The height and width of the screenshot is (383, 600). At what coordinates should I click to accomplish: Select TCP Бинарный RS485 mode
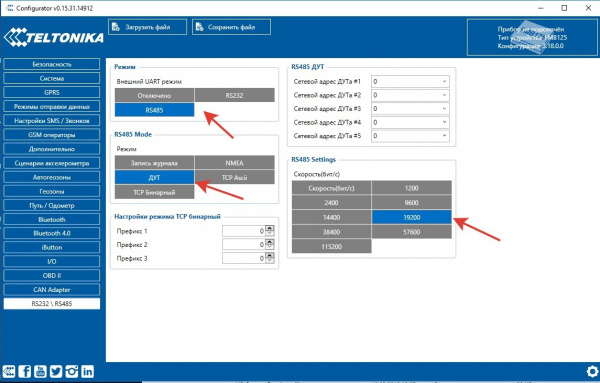154,192
